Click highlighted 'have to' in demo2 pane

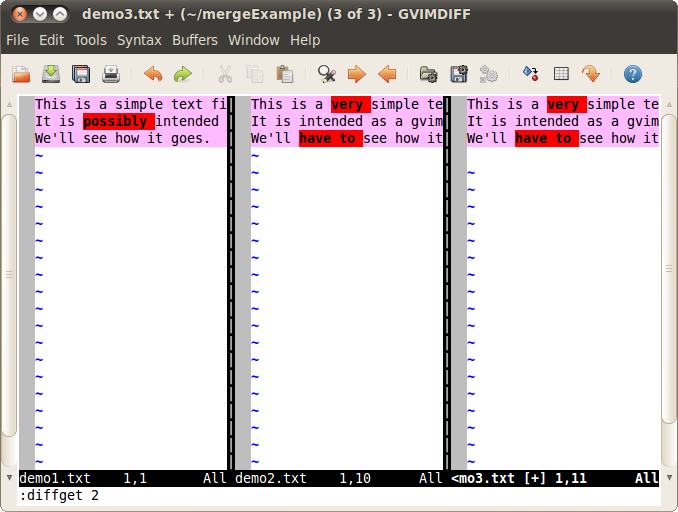(331, 138)
